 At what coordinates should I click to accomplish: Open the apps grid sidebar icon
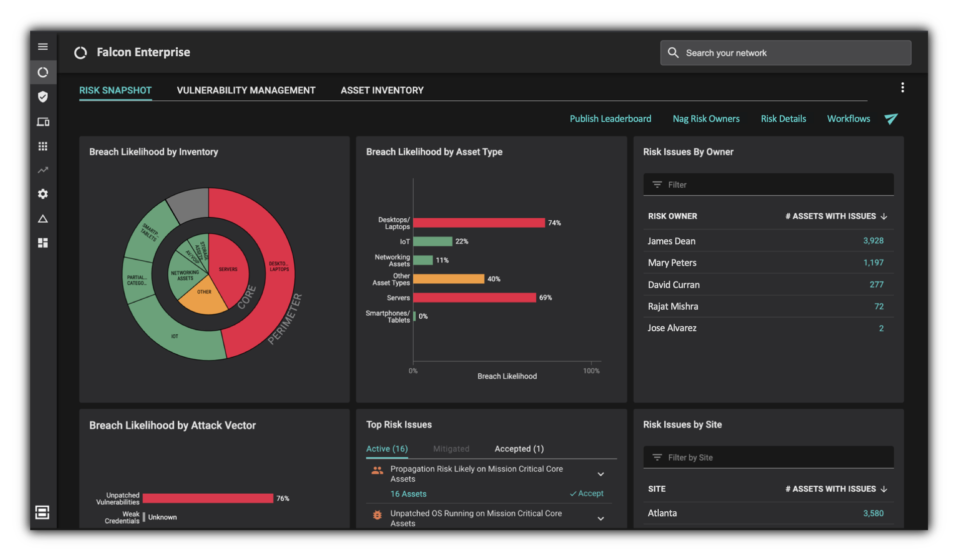point(43,146)
